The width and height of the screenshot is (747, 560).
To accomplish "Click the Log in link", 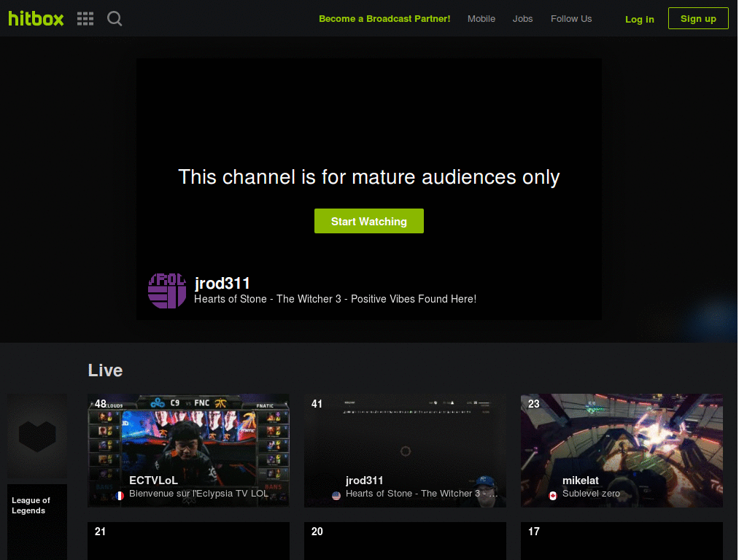I will [639, 20].
